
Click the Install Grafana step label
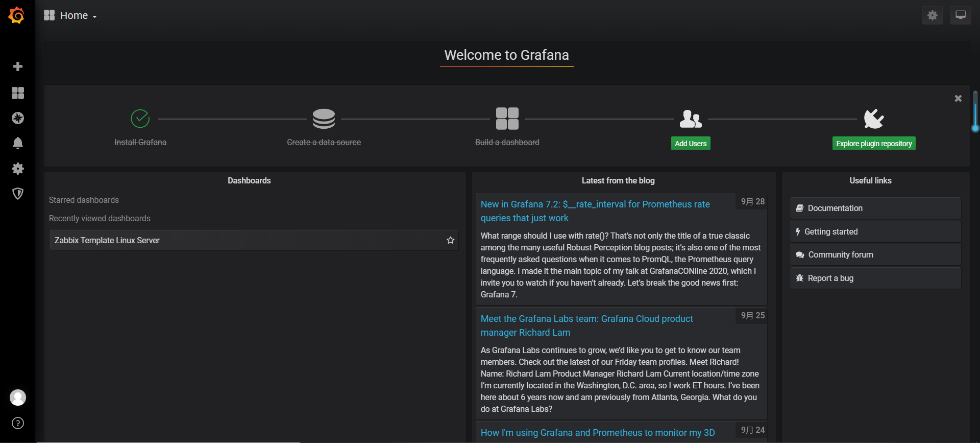(x=140, y=143)
